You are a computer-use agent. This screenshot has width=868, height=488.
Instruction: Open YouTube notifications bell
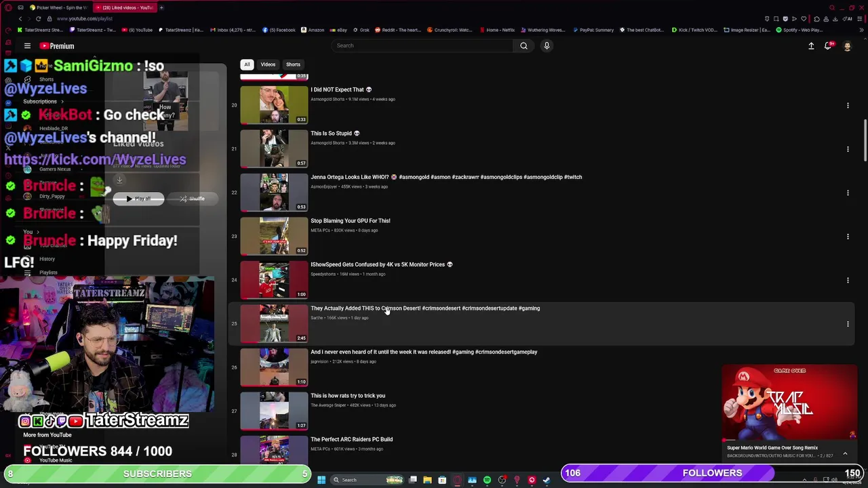pyautogui.click(x=828, y=46)
